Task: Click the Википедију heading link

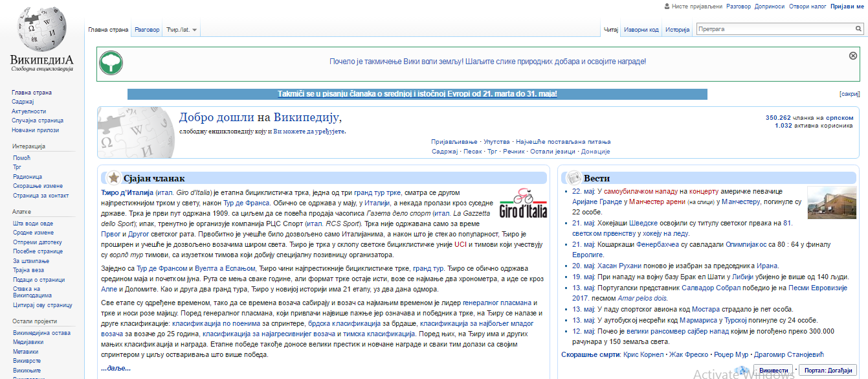Action: pos(307,117)
